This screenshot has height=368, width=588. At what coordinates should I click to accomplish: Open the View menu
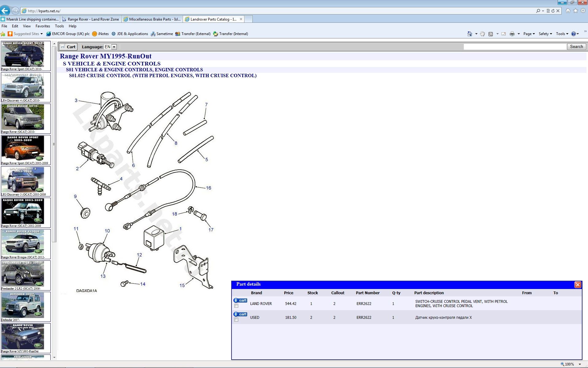[27, 26]
